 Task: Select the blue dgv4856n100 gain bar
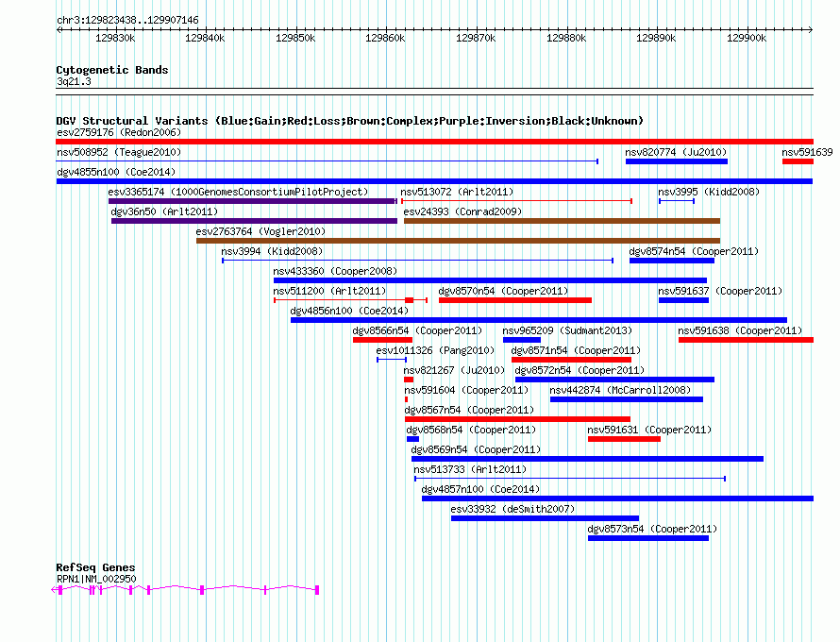coord(539,320)
